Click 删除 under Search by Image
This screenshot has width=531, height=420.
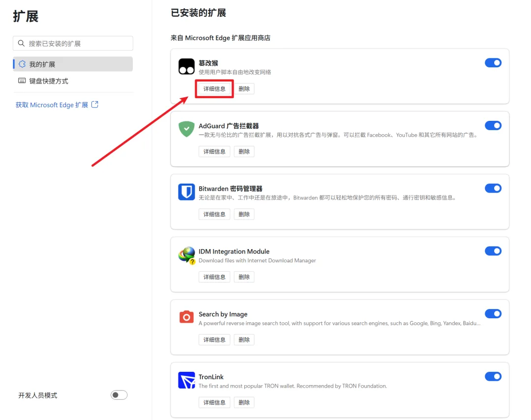click(x=244, y=340)
